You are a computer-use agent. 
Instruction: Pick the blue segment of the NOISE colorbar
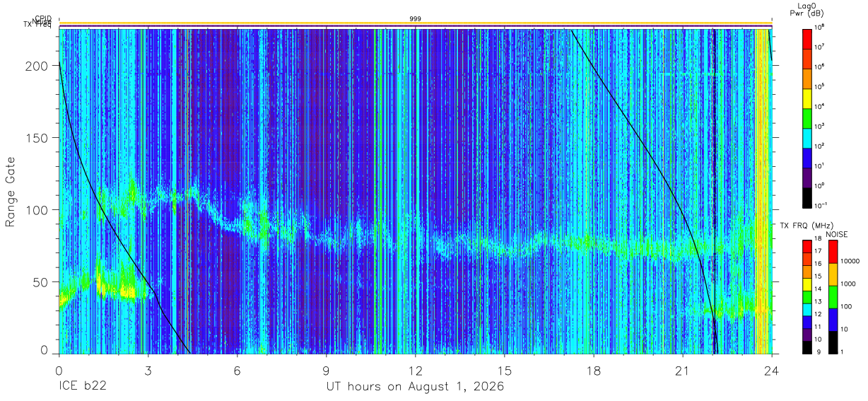[x=832, y=319]
